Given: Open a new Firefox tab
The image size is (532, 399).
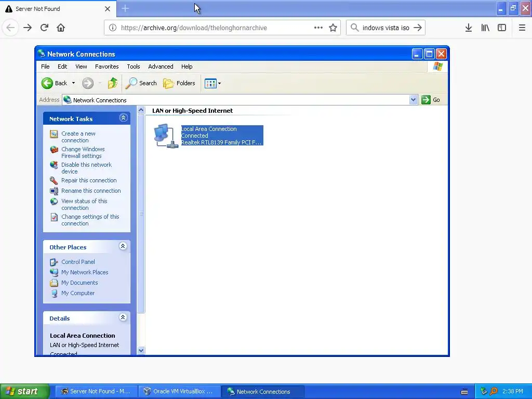Looking at the screenshot, I should pos(125,8).
